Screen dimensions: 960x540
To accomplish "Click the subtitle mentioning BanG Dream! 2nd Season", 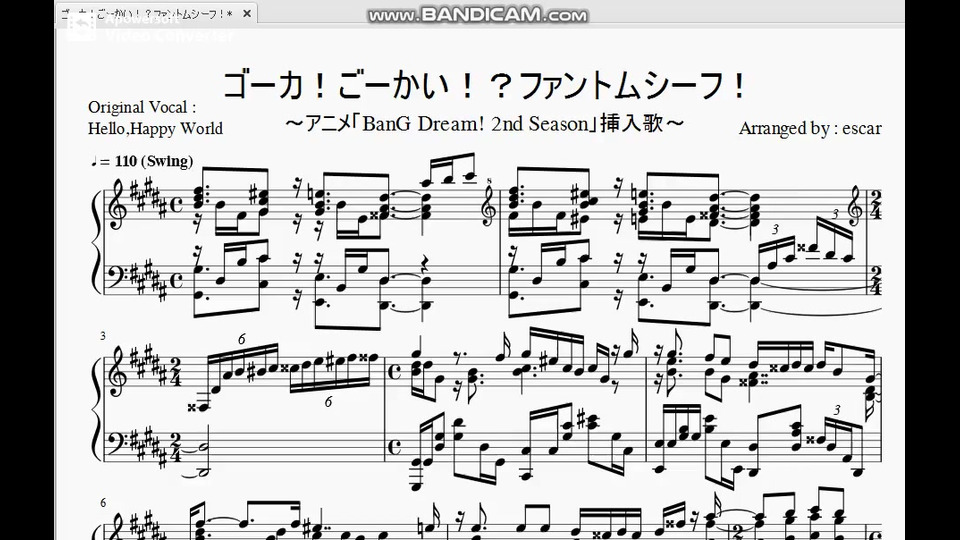I will 484,124.
